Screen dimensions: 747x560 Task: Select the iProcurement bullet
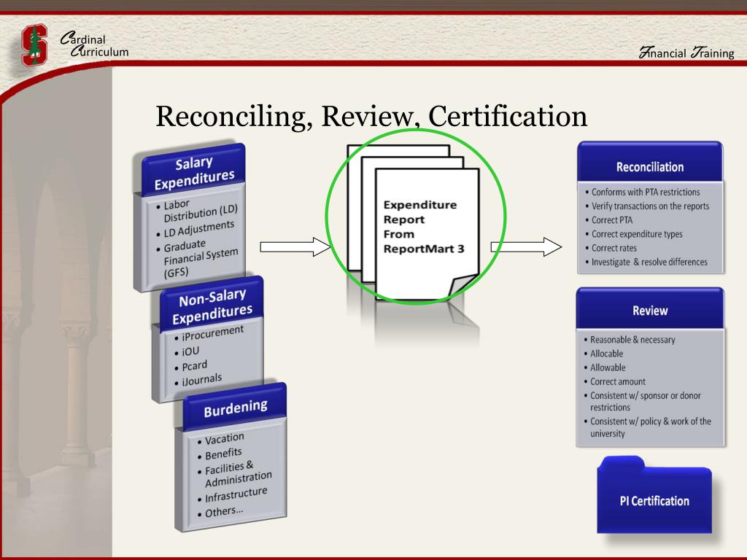pyautogui.click(x=209, y=332)
